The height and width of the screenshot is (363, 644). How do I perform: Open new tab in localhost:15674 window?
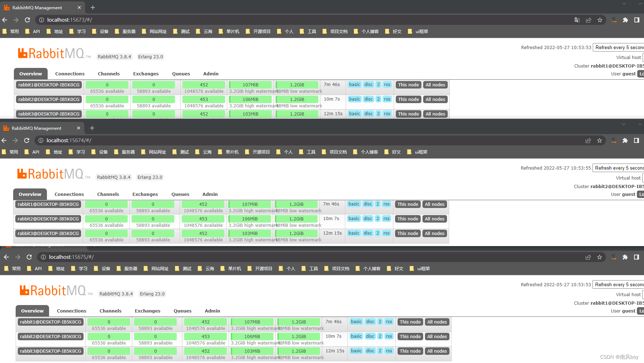pyautogui.click(x=92, y=128)
